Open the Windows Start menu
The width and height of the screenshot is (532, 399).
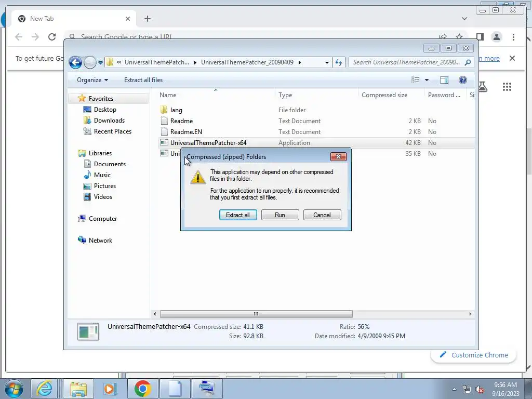point(14,389)
